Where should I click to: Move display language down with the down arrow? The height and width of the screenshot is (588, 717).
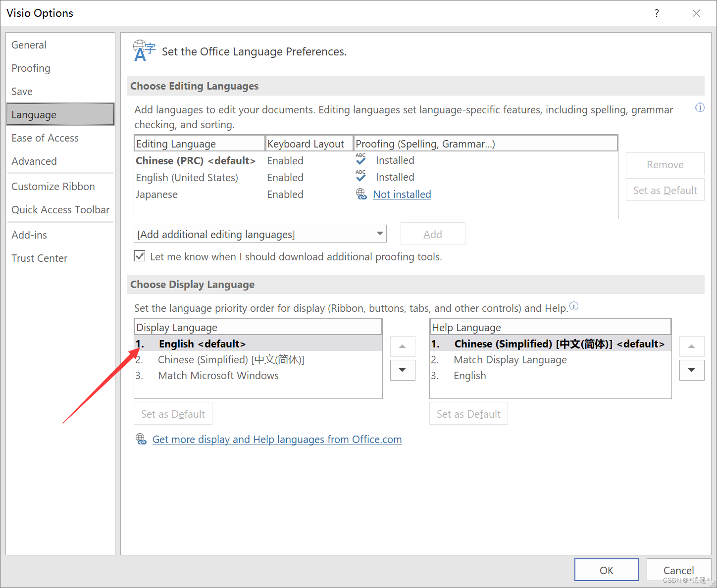[403, 370]
